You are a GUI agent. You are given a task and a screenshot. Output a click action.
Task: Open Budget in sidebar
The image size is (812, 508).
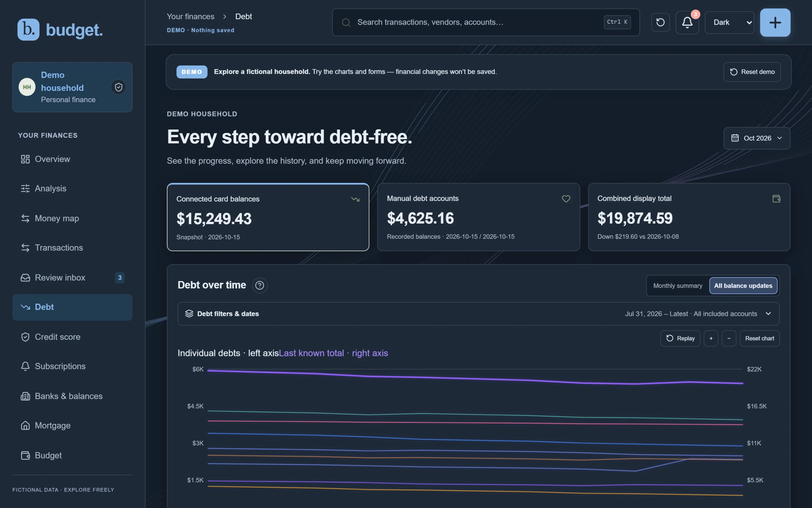point(72,456)
